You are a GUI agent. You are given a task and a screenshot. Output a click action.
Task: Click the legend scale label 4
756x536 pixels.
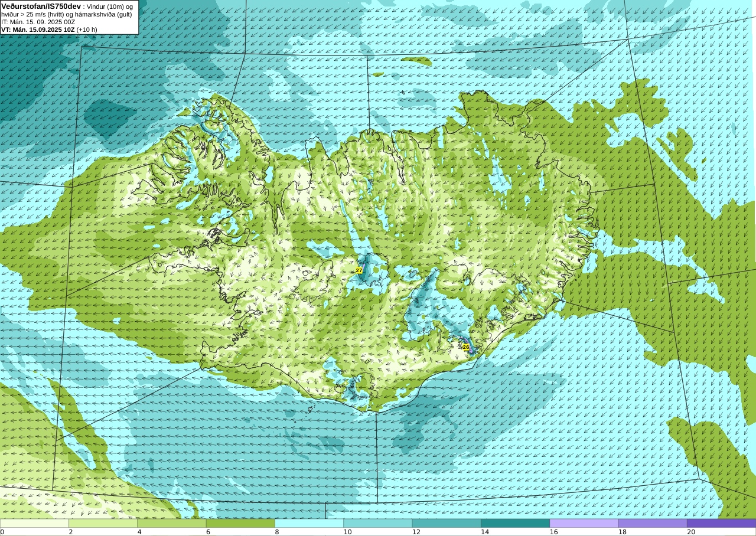coord(139,532)
